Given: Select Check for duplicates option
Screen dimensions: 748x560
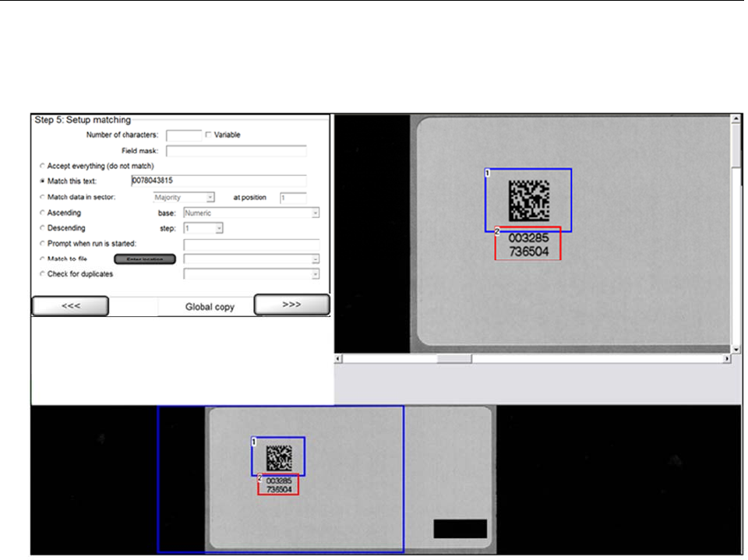Looking at the screenshot, I should click(x=42, y=274).
